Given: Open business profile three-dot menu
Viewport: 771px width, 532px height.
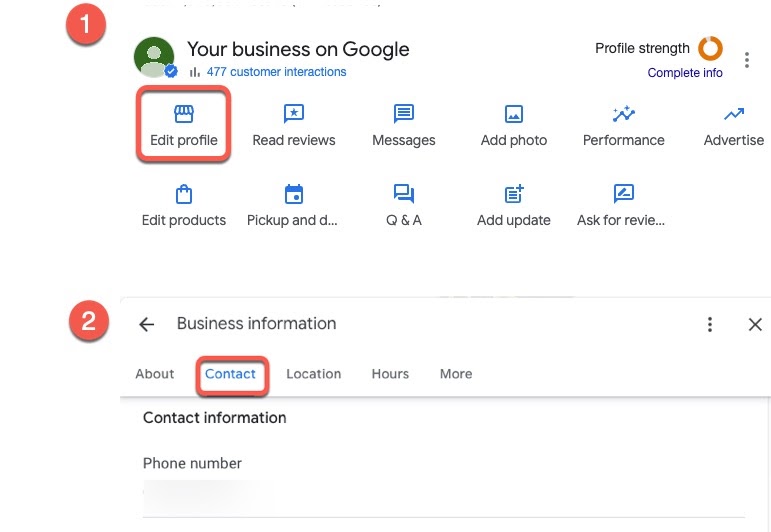Looking at the screenshot, I should (747, 60).
